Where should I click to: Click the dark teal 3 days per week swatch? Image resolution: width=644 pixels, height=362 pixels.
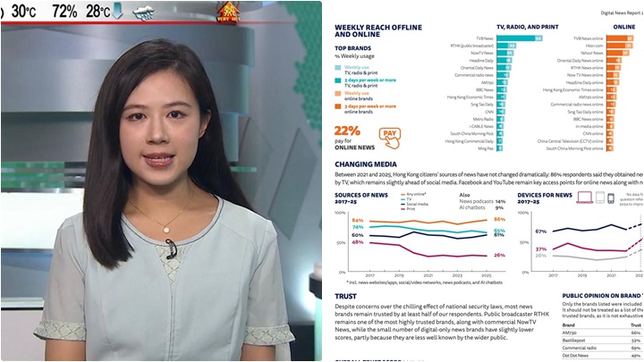click(337, 80)
